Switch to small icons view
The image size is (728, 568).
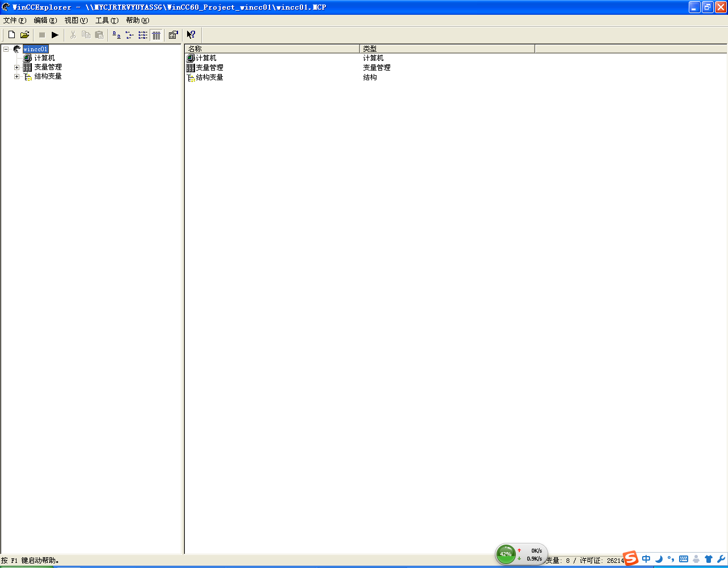point(130,35)
